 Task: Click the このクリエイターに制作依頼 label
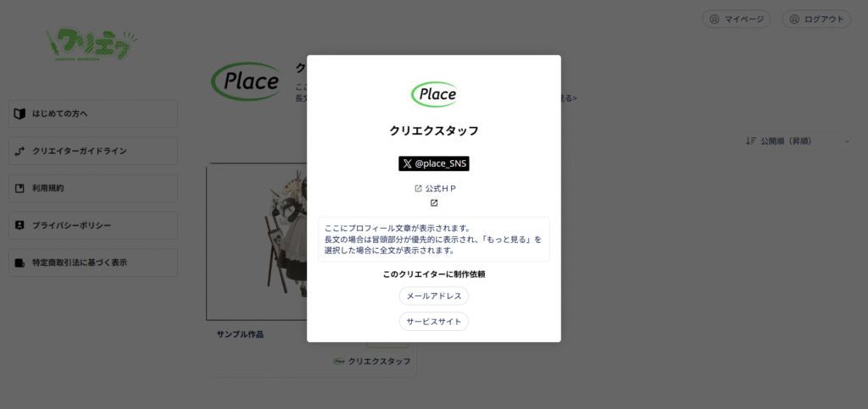(434, 274)
